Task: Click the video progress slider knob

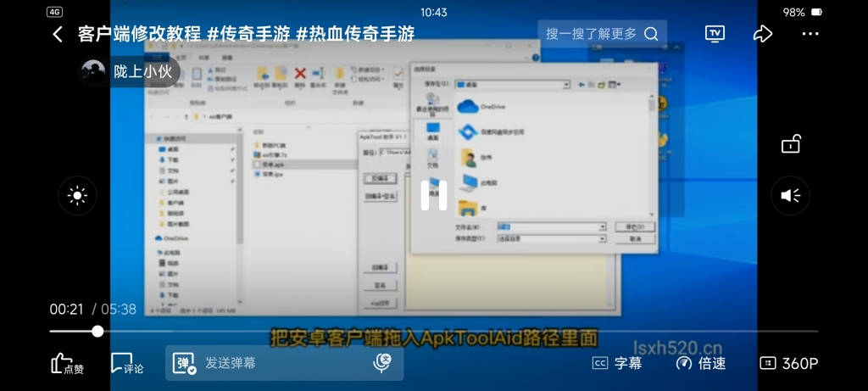Action: [97, 331]
